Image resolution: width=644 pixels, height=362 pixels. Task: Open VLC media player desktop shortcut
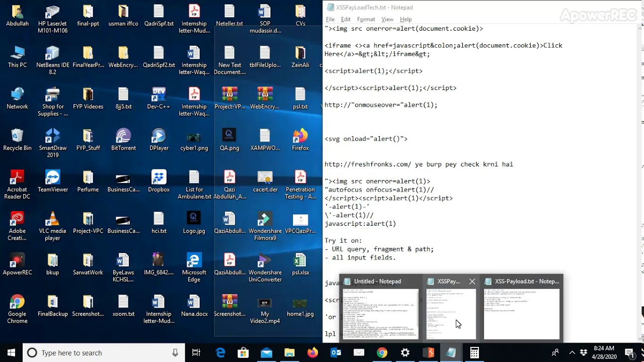click(x=52, y=226)
